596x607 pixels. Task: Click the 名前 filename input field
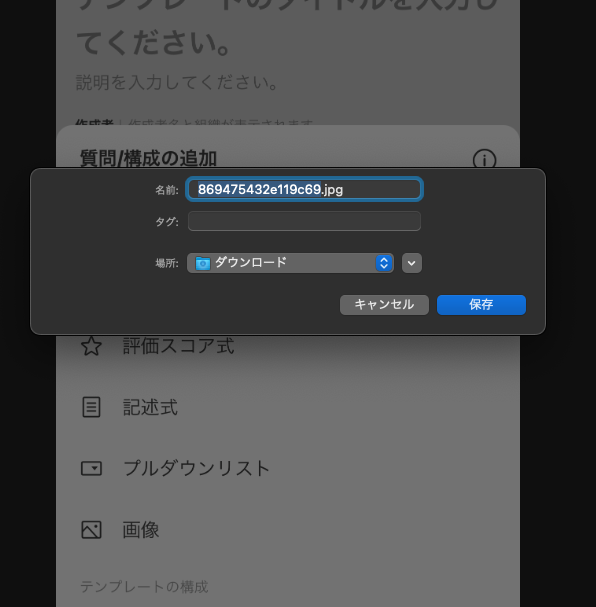pos(305,189)
